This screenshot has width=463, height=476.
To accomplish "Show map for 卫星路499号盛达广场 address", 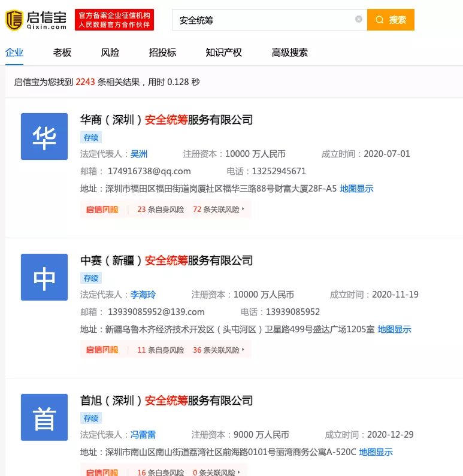I will point(394,329).
